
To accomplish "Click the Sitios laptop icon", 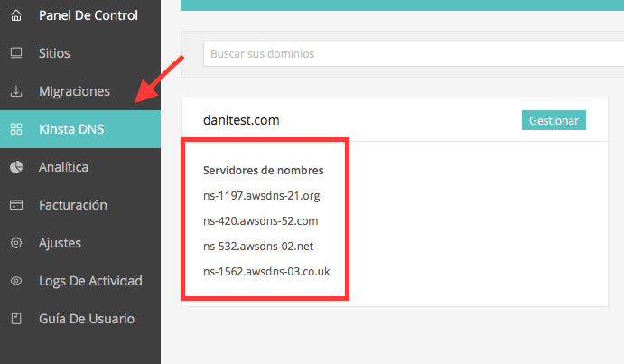I will tap(16, 53).
